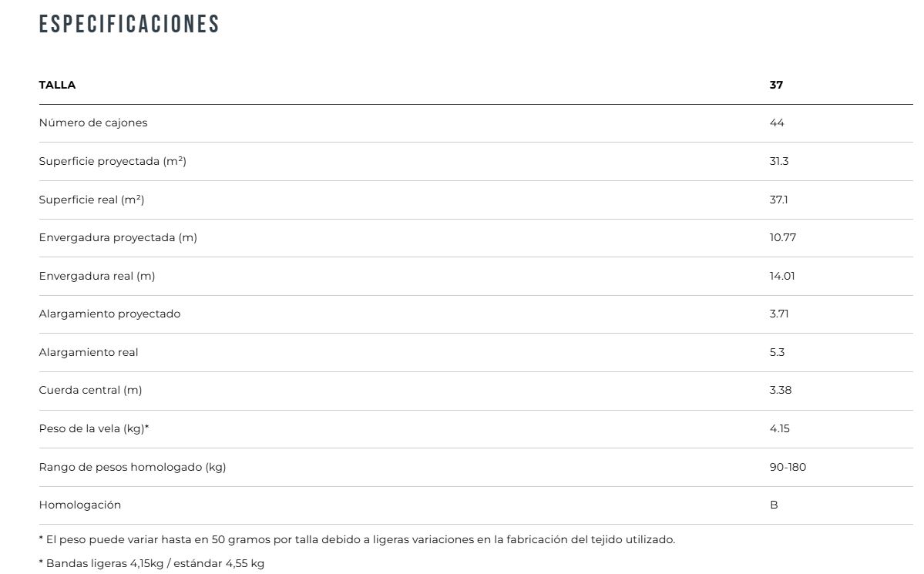This screenshot has height=574, width=924.
Task: Click the Envergadura real (m) label
Action: click(x=97, y=276)
